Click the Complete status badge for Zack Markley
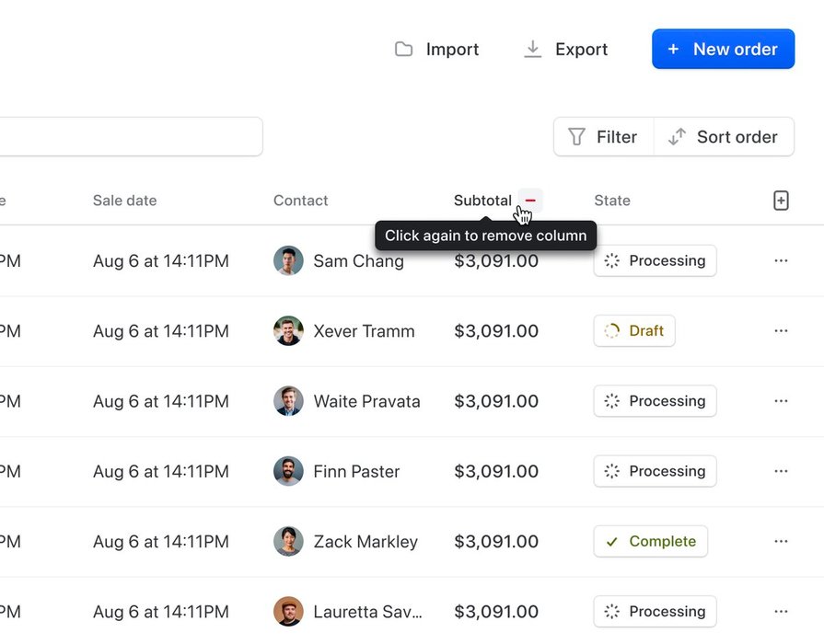This screenshot has width=824, height=644. click(x=650, y=541)
